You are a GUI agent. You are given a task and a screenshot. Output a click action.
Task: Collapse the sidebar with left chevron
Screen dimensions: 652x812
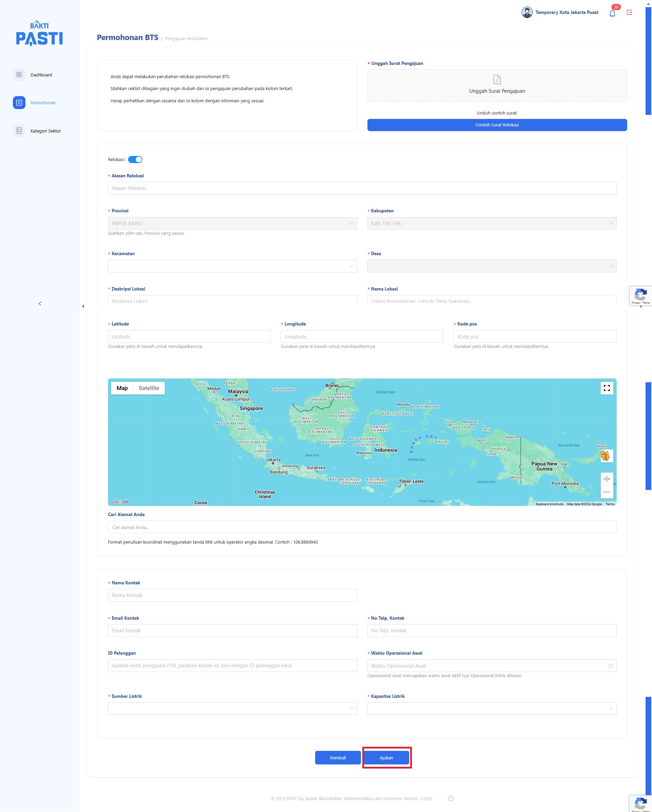click(x=40, y=303)
